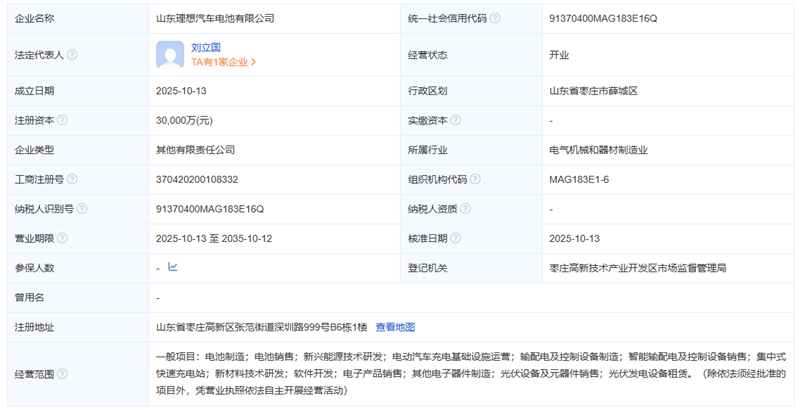Click the 工商注册号 value 370420200108332

[x=197, y=180]
